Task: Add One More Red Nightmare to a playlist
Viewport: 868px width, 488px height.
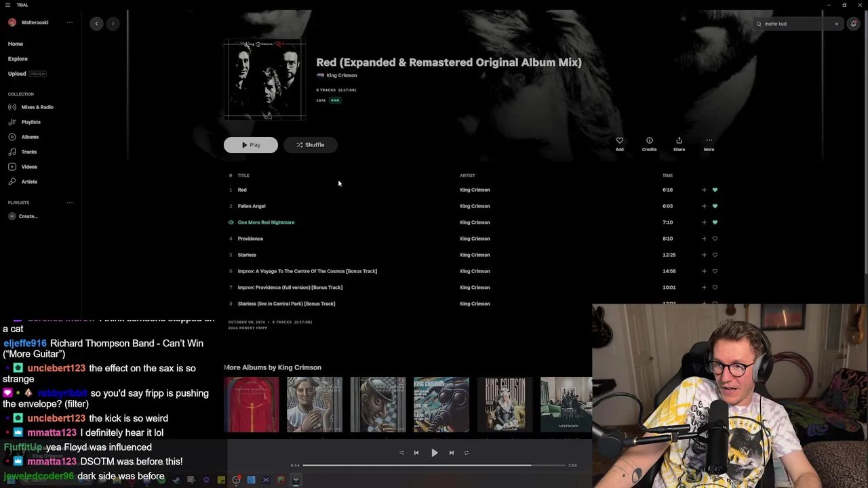Action: coord(704,222)
